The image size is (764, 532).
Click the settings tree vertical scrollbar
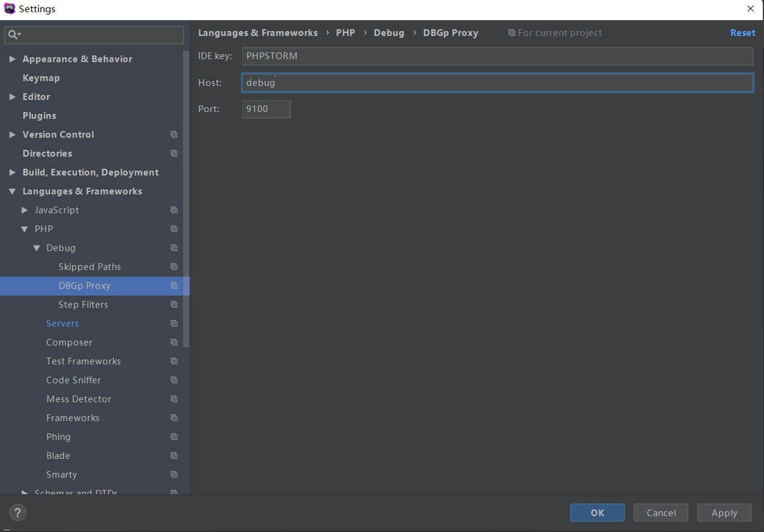coord(187,198)
